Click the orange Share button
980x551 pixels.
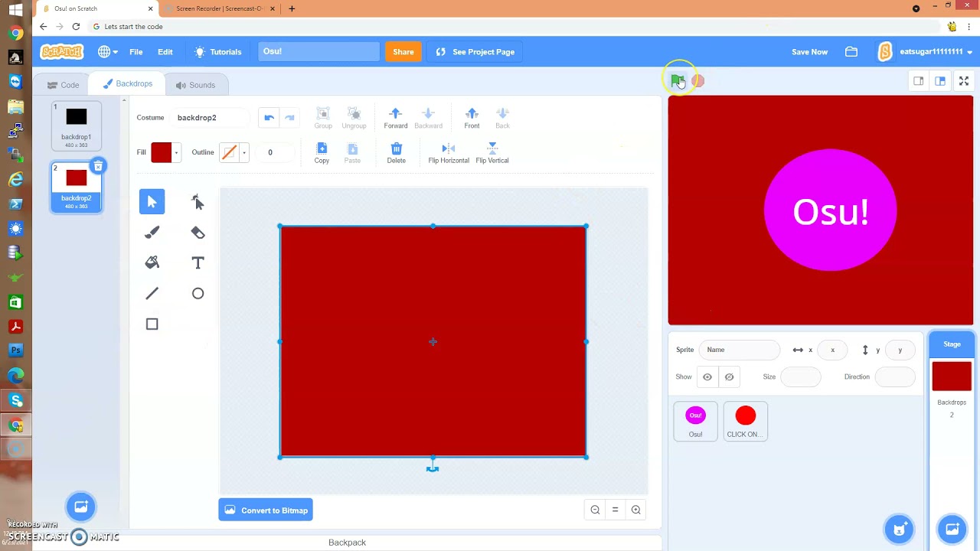(403, 52)
